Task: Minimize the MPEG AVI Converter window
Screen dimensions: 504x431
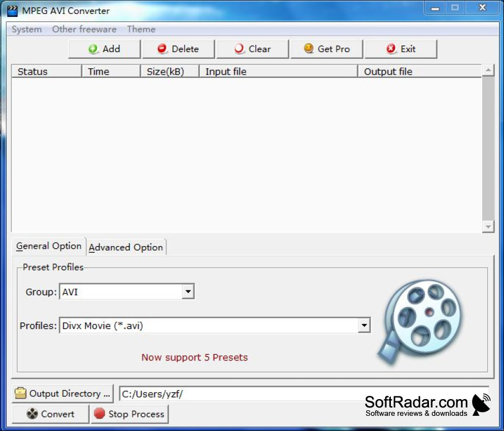Action: tap(435, 8)
